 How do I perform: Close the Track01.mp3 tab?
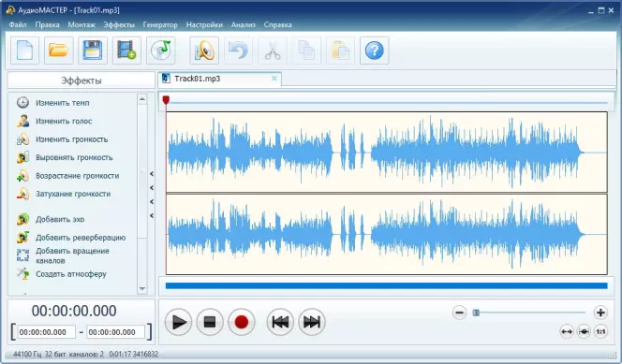click(274, 79)
